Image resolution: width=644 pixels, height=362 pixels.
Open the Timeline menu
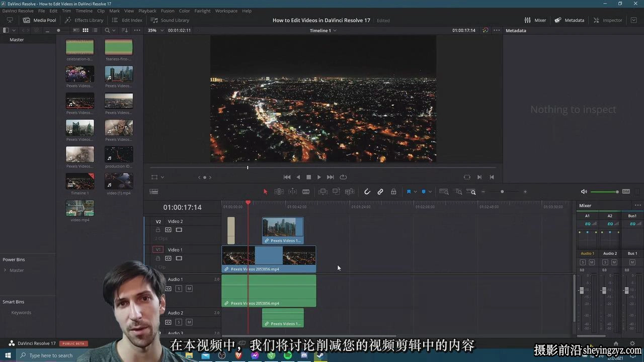click(84, 11)
